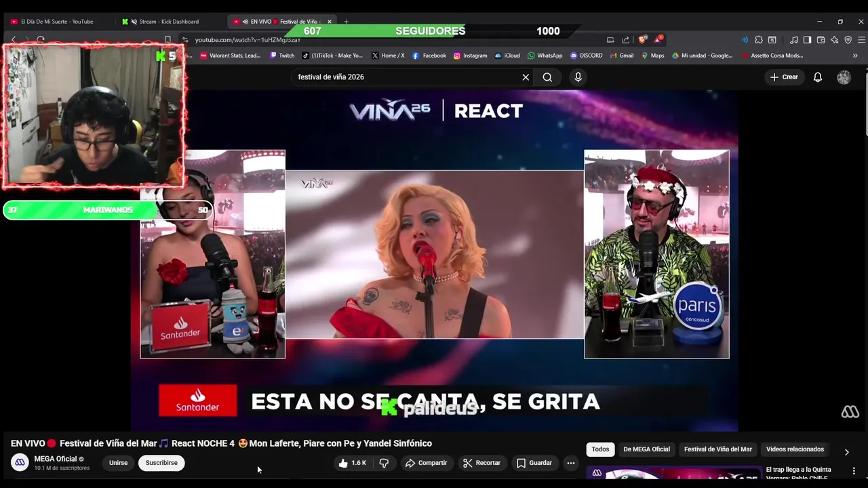
Task: Open the Maps bookmark
Action: 652,56
